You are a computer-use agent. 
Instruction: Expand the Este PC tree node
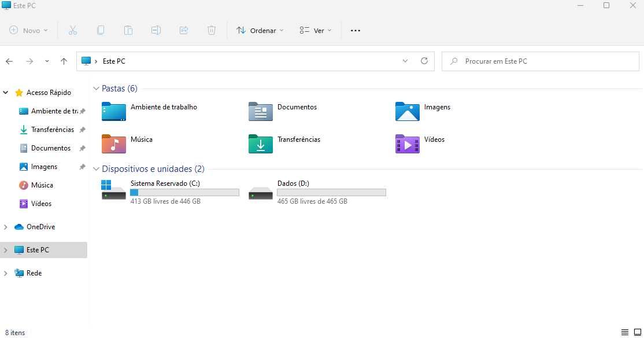click(6, 250)
